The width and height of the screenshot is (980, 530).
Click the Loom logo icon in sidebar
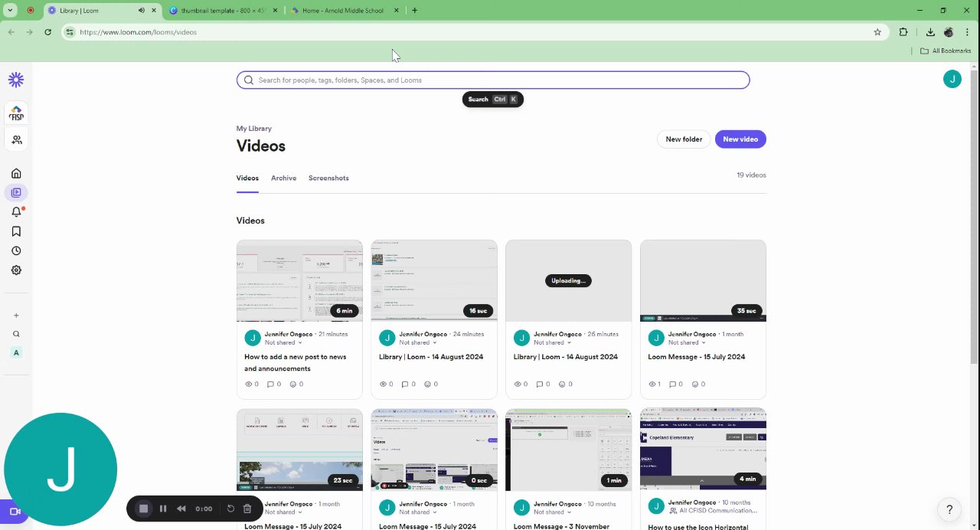(16, 80)
